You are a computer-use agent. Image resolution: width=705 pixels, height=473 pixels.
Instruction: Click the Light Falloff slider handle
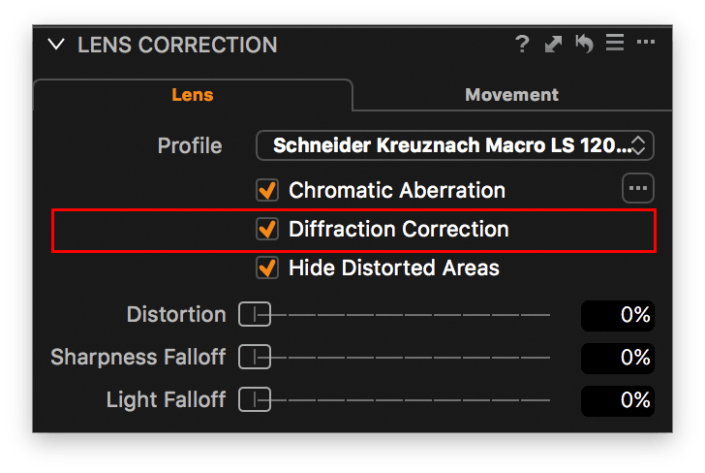(254, 400)
